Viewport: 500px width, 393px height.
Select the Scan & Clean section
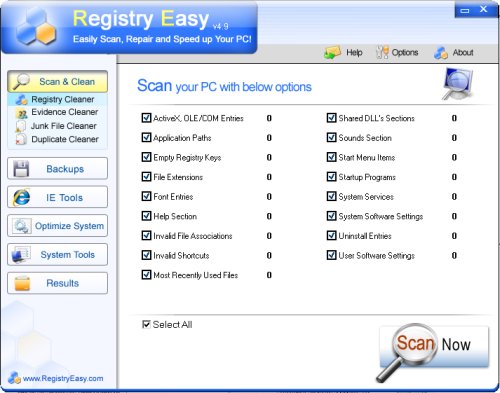[x=57, y=82]
